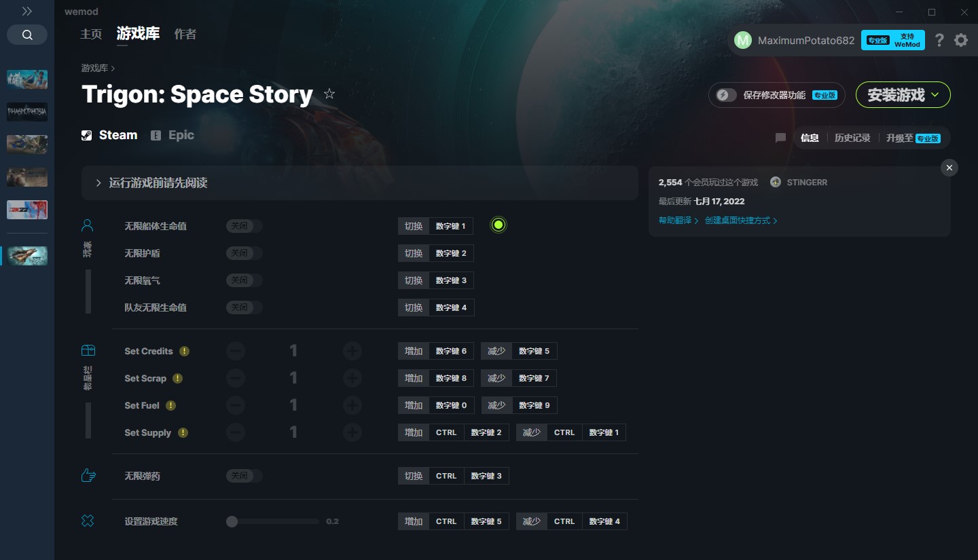The image size is (978, 560).
Task: Open NBA 2K22 game thumbnail in sidebar
Action: click(27, 210)
